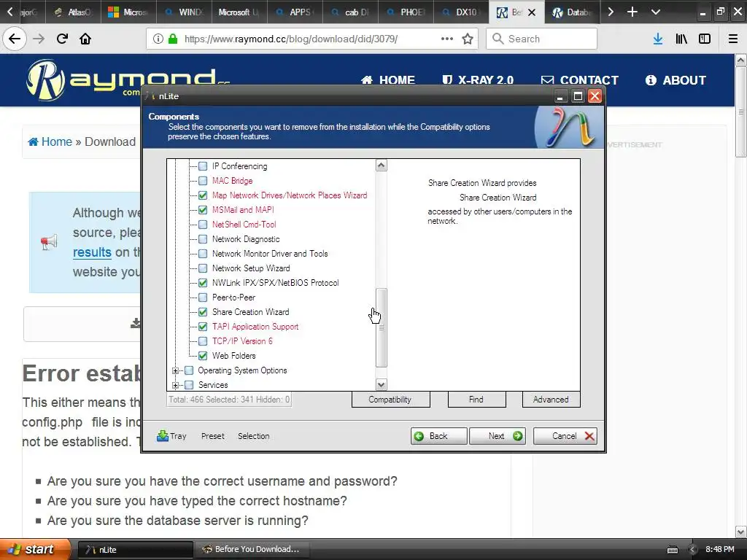Screen dimensions: 747x560
Task: Check TCP/IP Version 6 checkbox
Action: coord(203,341)
